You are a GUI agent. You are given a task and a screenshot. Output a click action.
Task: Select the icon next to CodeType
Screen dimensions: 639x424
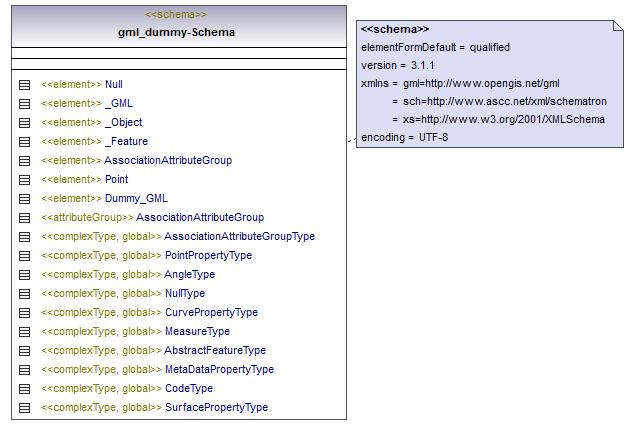point(25,389)
